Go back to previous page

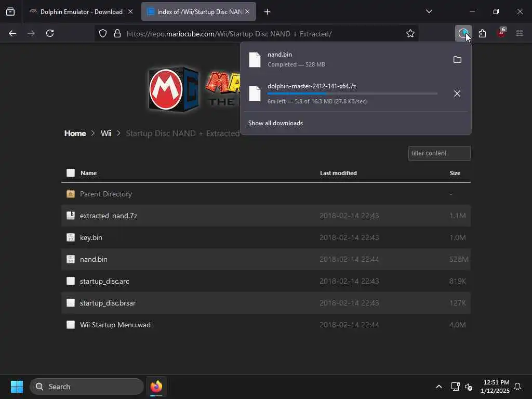12,34
